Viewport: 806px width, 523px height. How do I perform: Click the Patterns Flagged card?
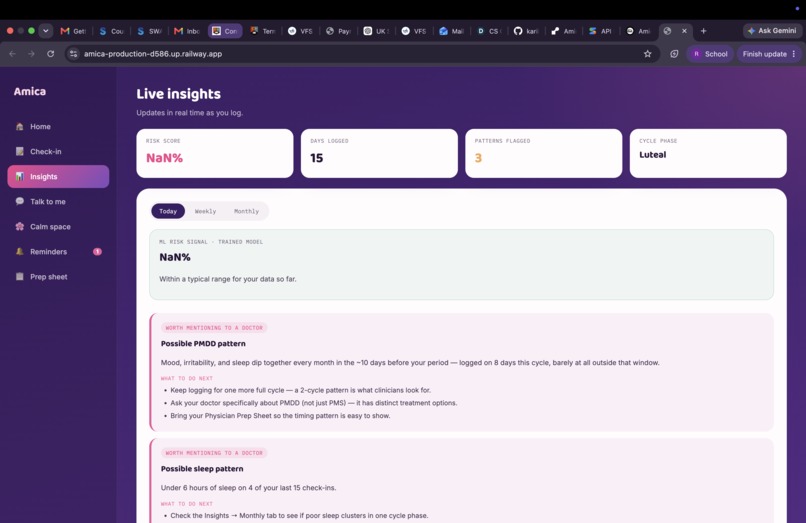[x=544, y=153]
